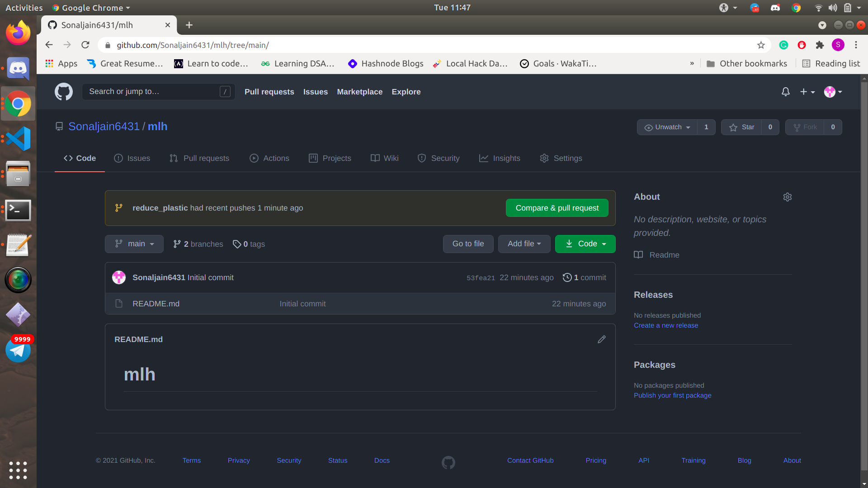Switch to the Actions tab
Viewport: 868px width, 488px height.
(269, 158)
